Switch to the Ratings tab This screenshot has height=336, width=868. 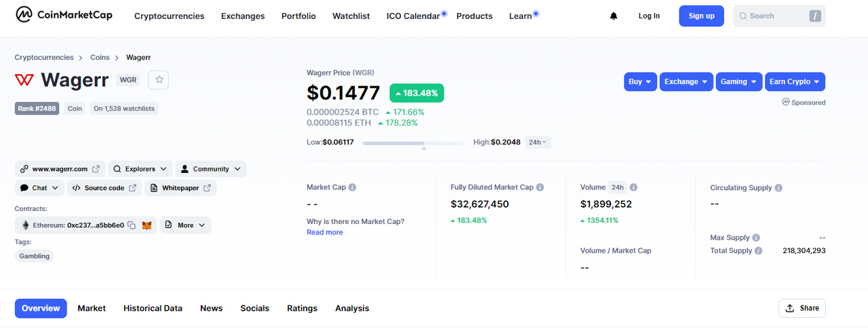pos(302,308)
